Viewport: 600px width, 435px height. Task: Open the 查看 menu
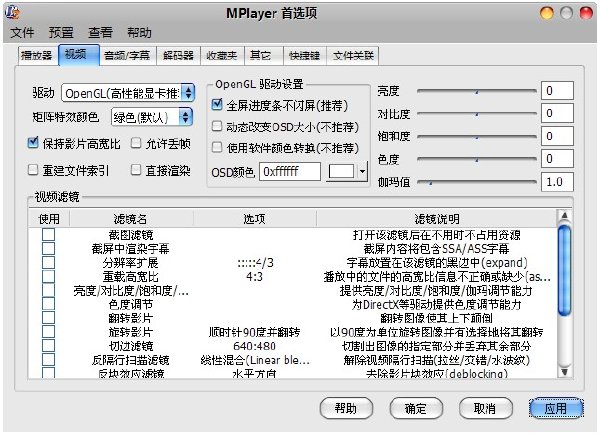click(100, 33)
